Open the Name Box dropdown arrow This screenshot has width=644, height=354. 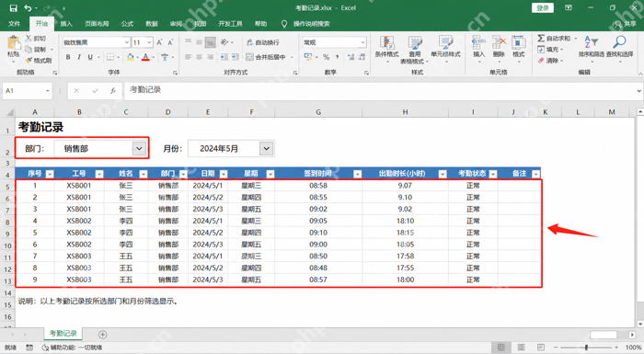(48, 91)
